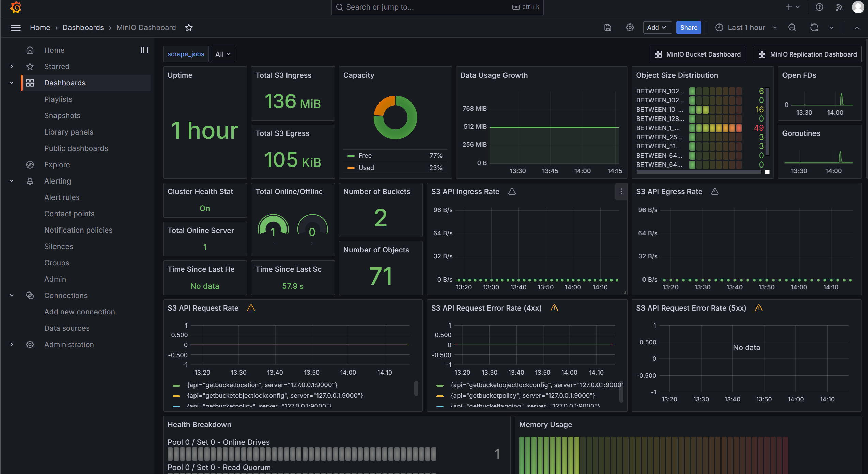Viewport: 868px width, 474px height.
Task: Open Playlists in the sidebar
Action: (x=58, y=99)
